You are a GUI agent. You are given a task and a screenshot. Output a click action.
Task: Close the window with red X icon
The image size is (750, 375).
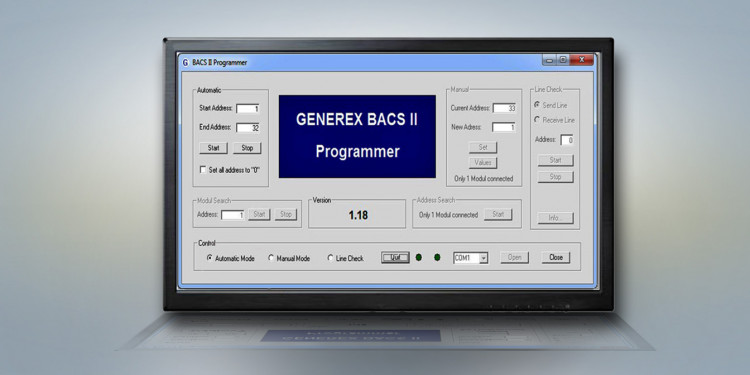point(582,60)
